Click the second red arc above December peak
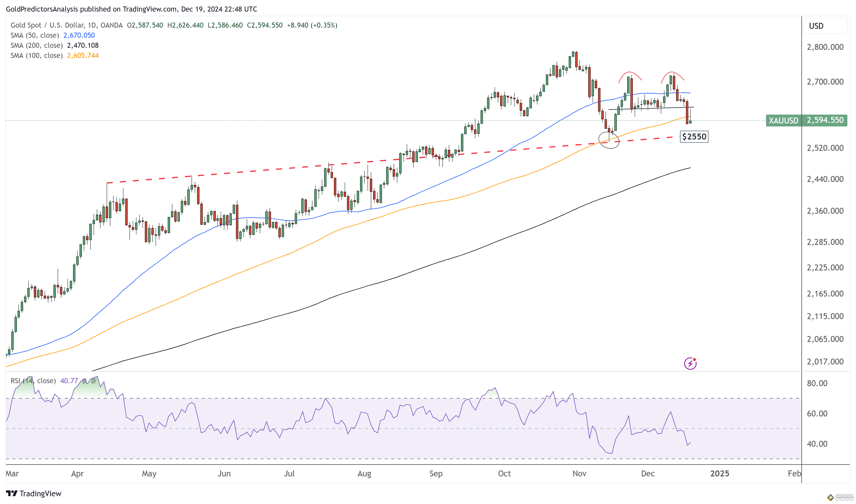The image size is (856, 504). click(672, 77)
